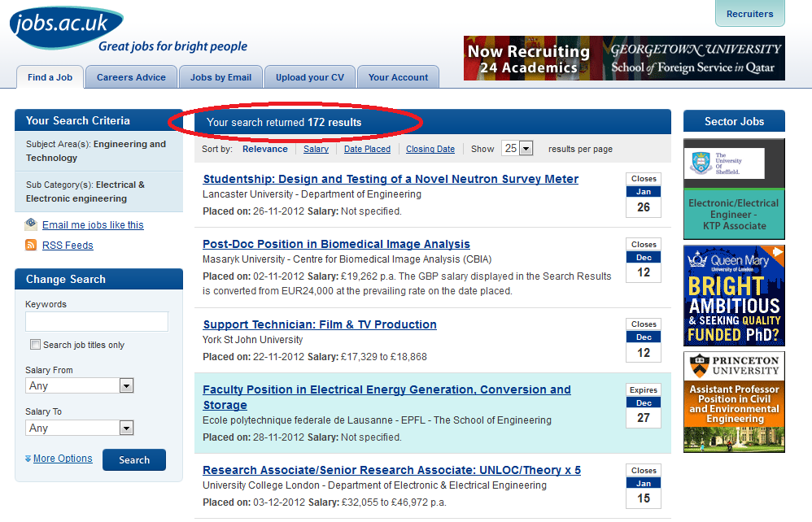Open the Careers Advice tab

pyautogui.click(x=131, y=77)
